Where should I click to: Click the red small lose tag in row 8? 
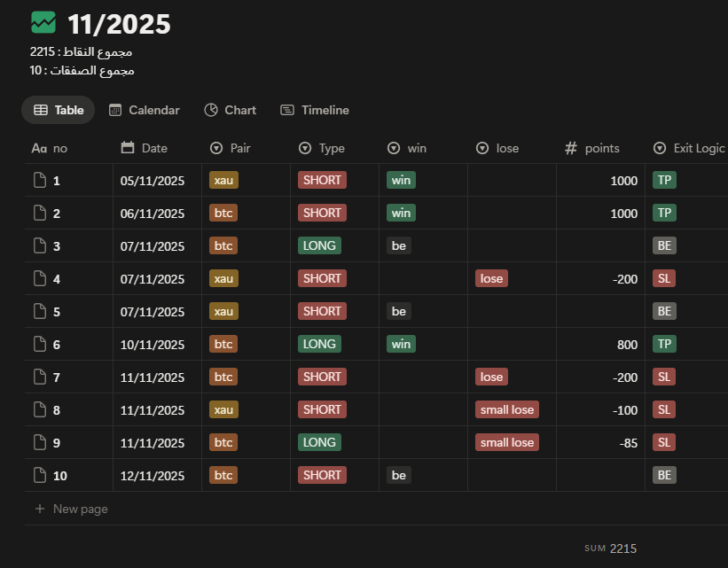click(x=506, y=409)
